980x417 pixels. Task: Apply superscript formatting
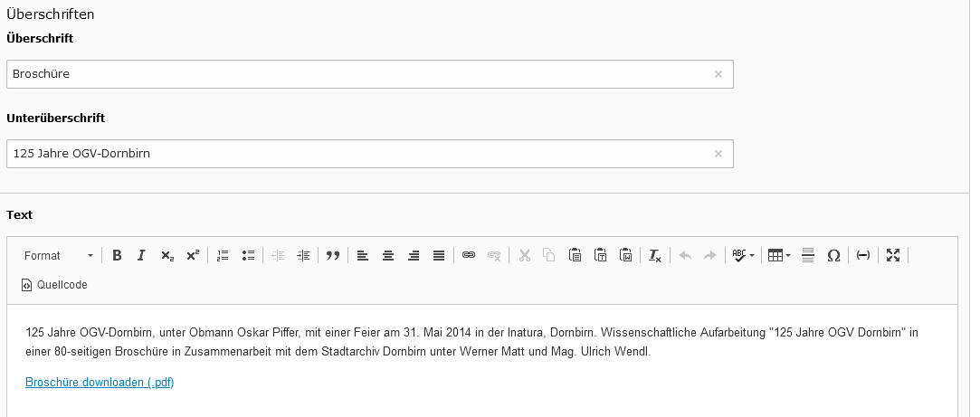click(x=192, y=256)
